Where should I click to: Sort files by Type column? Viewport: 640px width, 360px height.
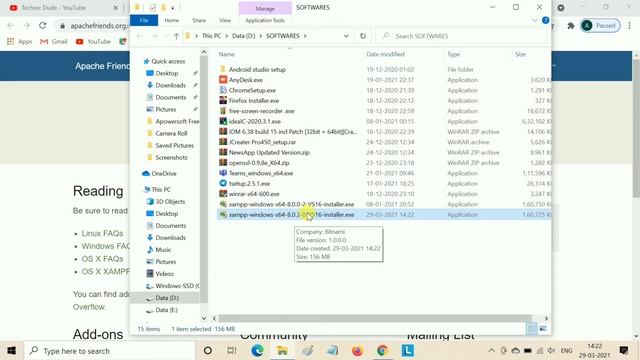click(x=453, y=54)
